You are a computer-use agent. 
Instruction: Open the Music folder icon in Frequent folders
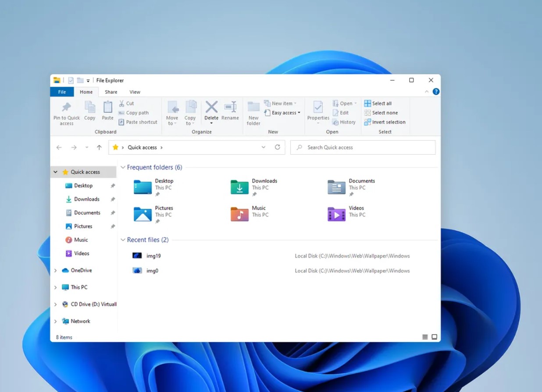coord(239,214)
